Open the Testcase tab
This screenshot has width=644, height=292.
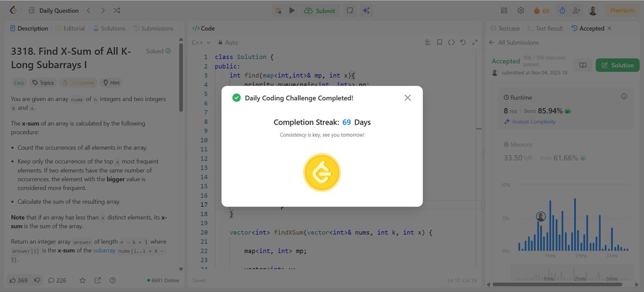click(x=504, y=28)
